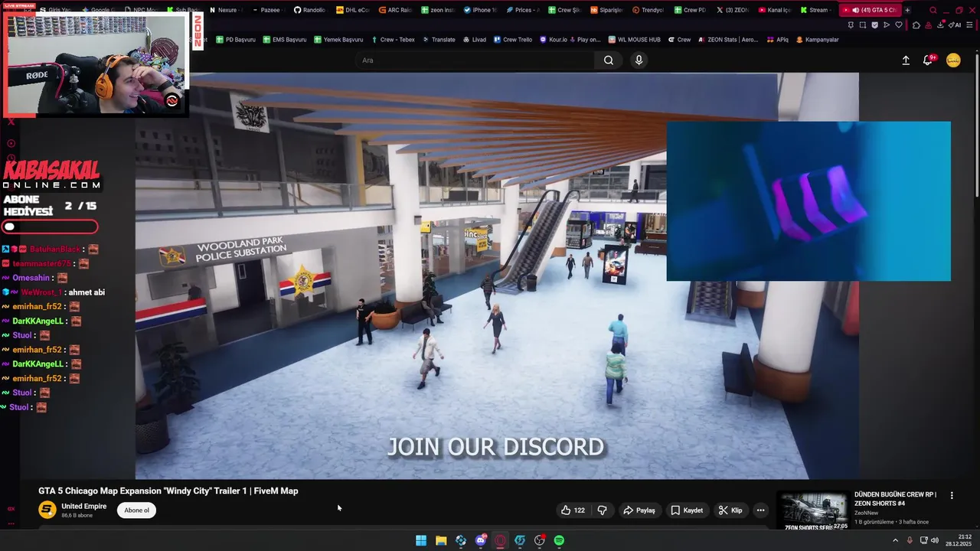The height and width of the screenshot is (551, 980).
Task: Open the YouTube account avatar menu
Action: click(953, 60)
